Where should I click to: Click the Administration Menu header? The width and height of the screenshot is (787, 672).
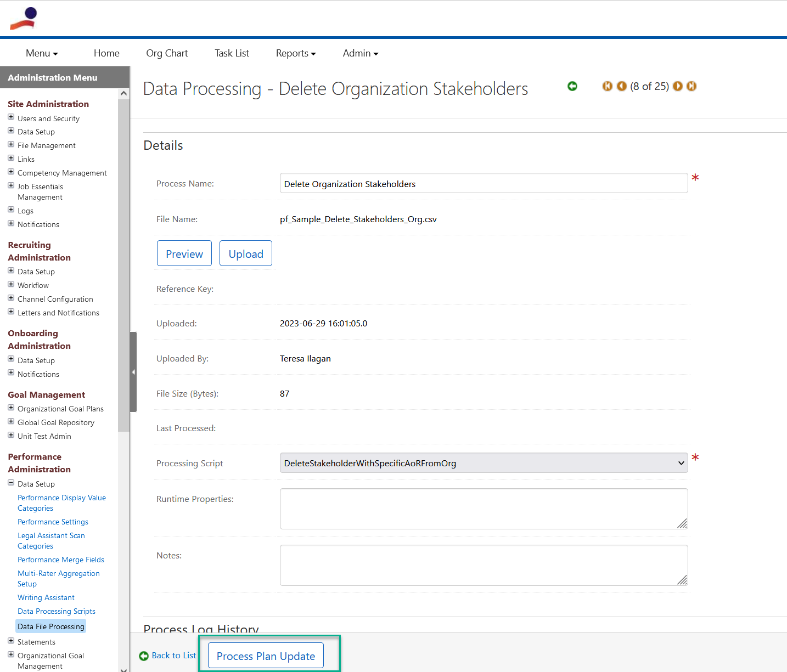65,77
